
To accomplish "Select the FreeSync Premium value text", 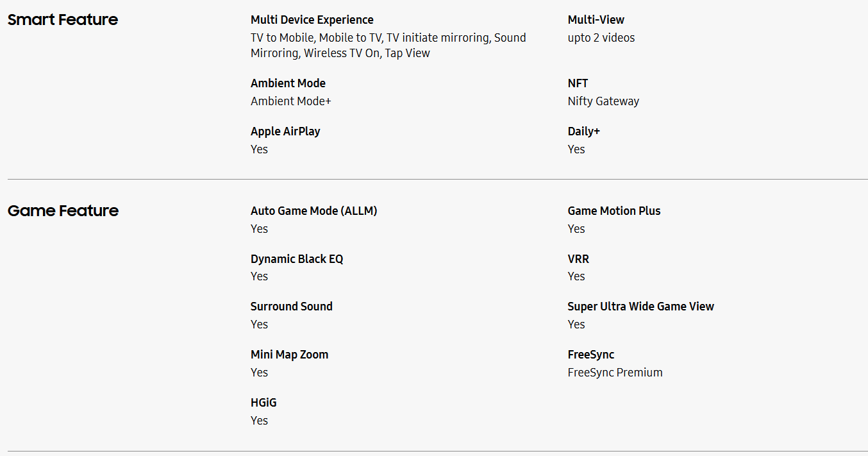I will [x=615, y=373].
